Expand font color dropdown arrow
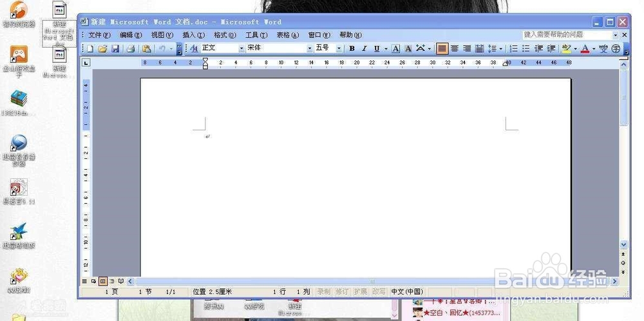The image size is (644, 321). pos(594,49)
